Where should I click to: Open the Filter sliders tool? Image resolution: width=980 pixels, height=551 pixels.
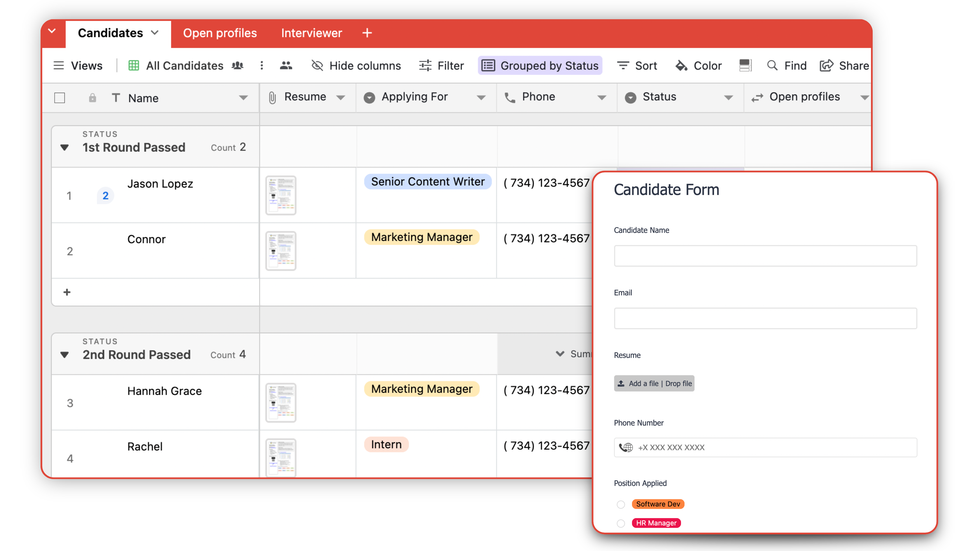[425, 65]
